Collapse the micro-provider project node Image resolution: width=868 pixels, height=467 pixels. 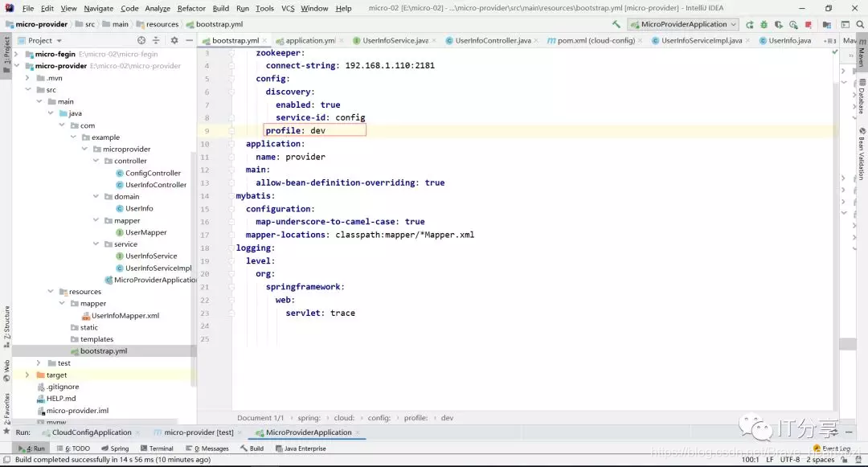16,66
